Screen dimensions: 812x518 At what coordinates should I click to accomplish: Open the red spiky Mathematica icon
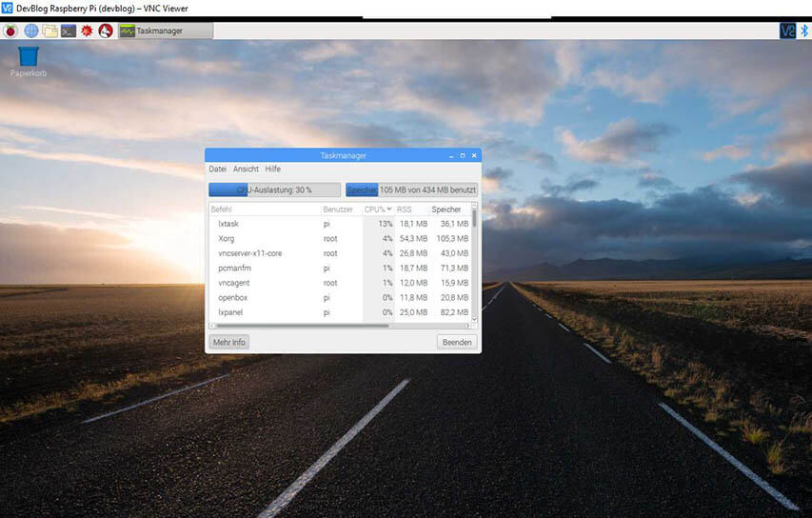point(87,30)
